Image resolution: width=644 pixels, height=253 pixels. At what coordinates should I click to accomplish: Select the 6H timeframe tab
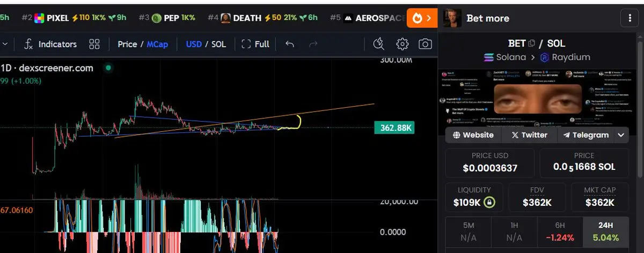(x=560, y=231)
